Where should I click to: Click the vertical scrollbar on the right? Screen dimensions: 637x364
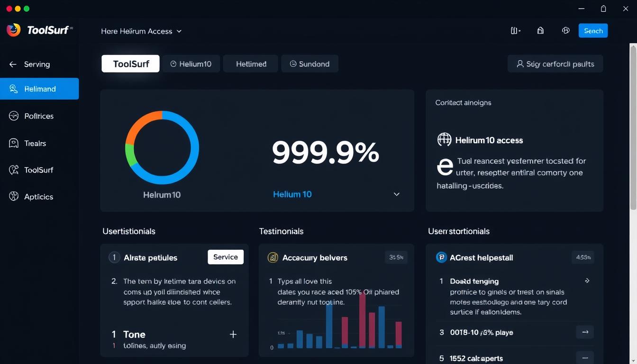pos(633,128)
